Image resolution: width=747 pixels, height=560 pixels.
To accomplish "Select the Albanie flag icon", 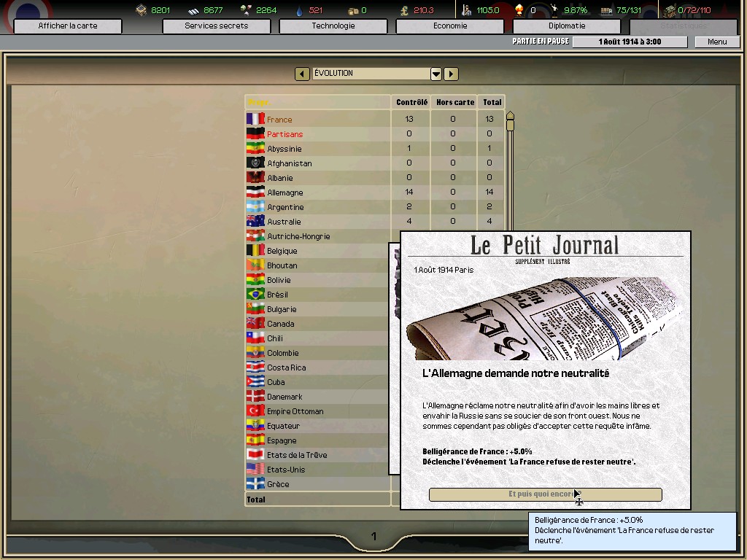I will tap(255, 177).
